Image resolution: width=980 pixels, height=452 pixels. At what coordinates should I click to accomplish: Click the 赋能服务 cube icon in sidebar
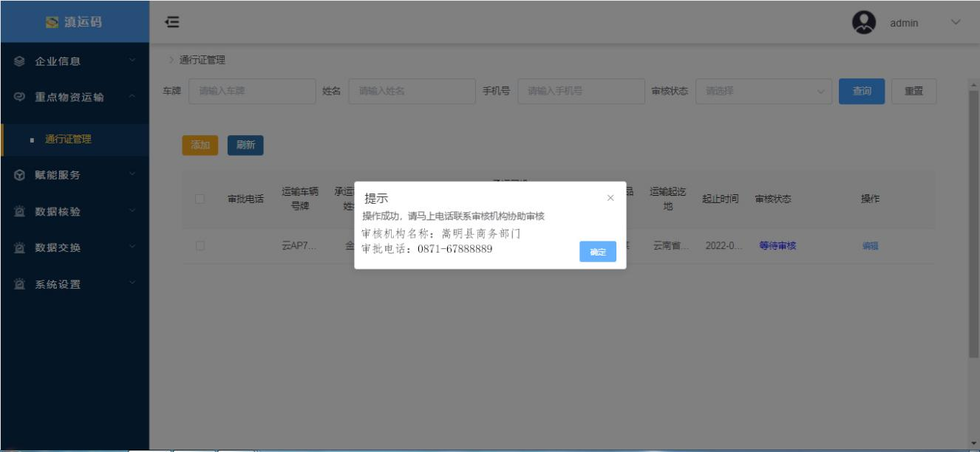(x=20, y=175)
